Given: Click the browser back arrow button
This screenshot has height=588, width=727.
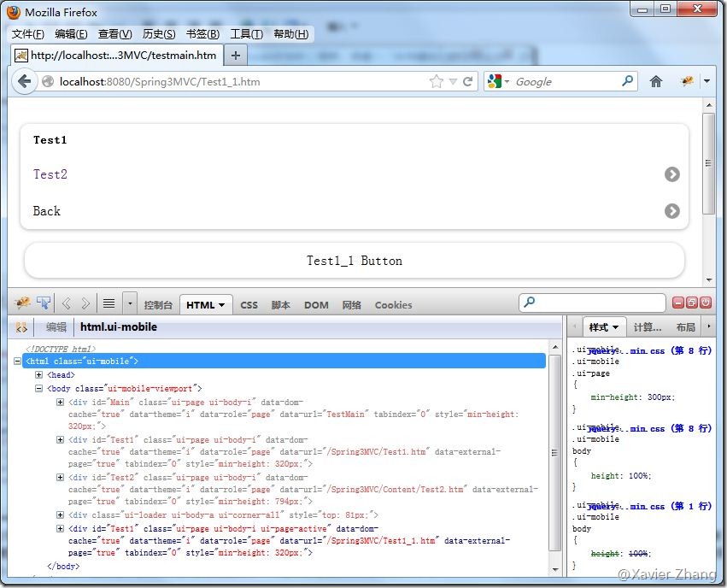Looking at the screenshot, I should (24, 82).
